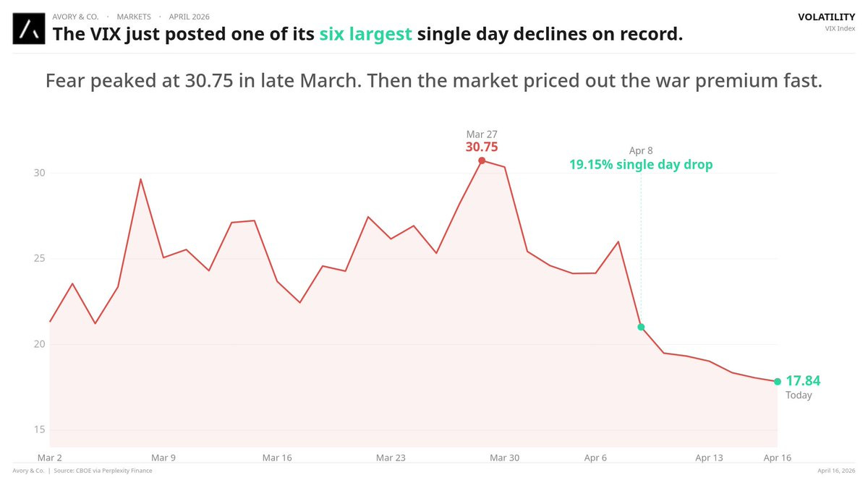Click the AVORY & CO. header text

point(75,16)
